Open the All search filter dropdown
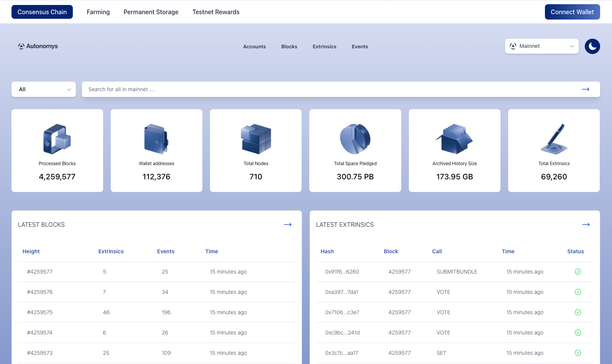 click(x=44, y=89)
